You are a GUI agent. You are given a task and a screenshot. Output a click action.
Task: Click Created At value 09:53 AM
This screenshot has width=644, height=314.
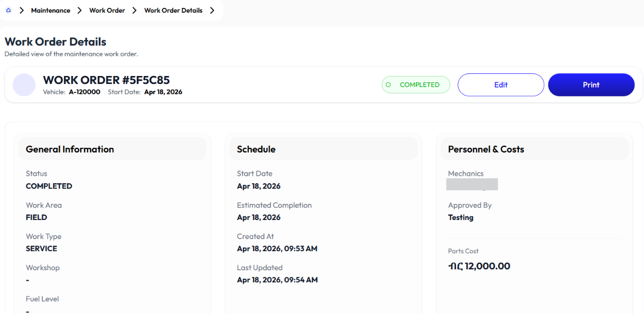tap(277, 249)
